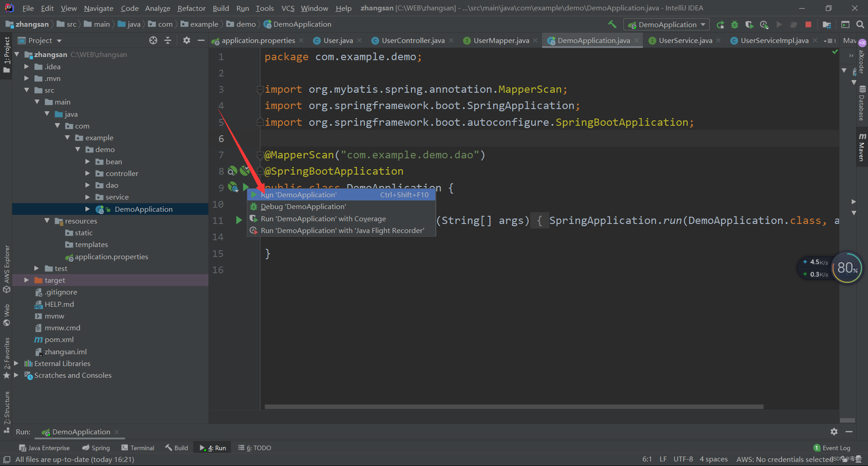Switch to UserMapper.java tab
The height and width of the screenshot is (466, 868).
tap(501, 40)
